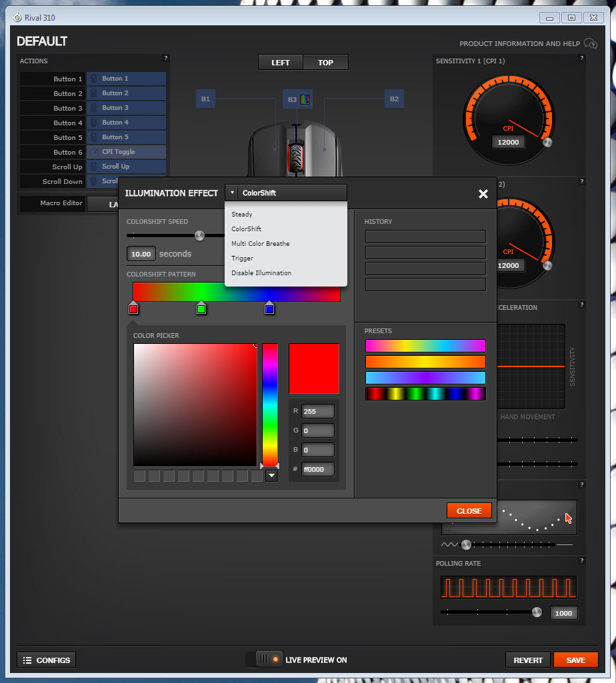Click the Sensitivity 1 CPI value field
Image resolution: width=616 pixels, height=683 pixels.
[508, 142]
